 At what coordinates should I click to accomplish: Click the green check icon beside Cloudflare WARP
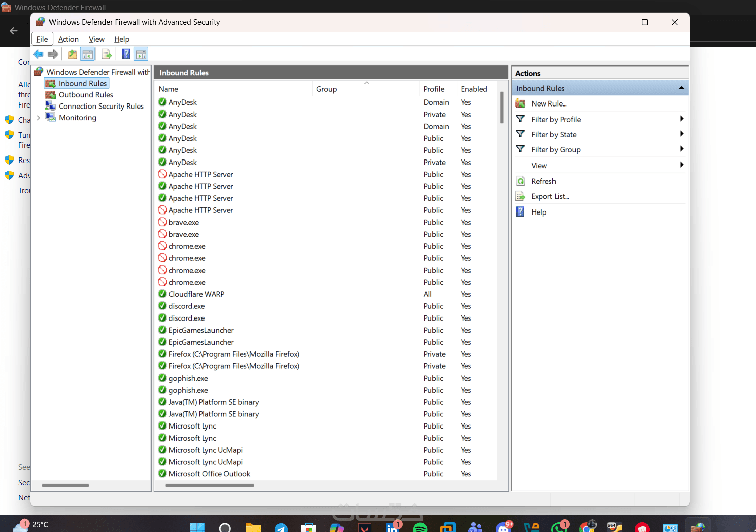(x=162, y=294)
